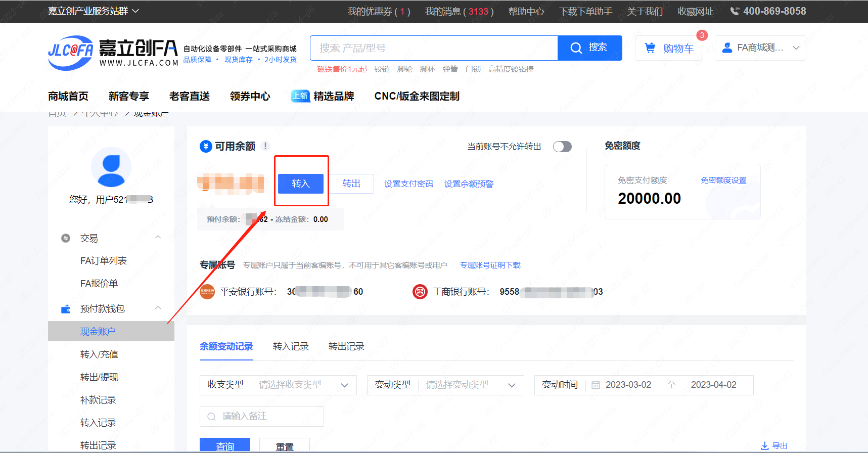
Task: Click the 导出 download icon
Action: (765, 446)
